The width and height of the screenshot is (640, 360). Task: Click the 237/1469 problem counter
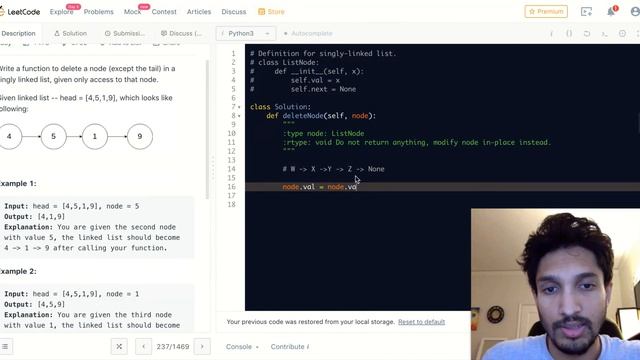point(173,347)
